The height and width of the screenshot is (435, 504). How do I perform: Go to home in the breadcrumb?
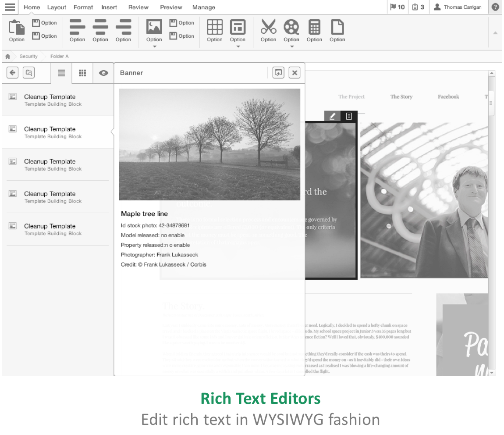coord(8,56)
